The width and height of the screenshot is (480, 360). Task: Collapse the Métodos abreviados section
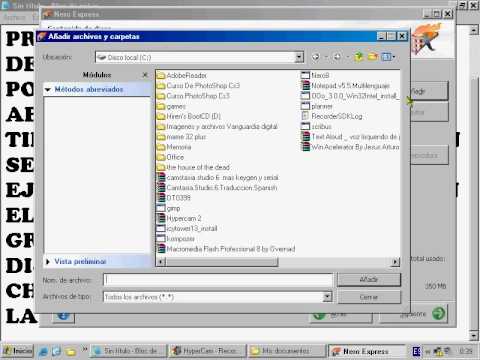tap(48, 89)
